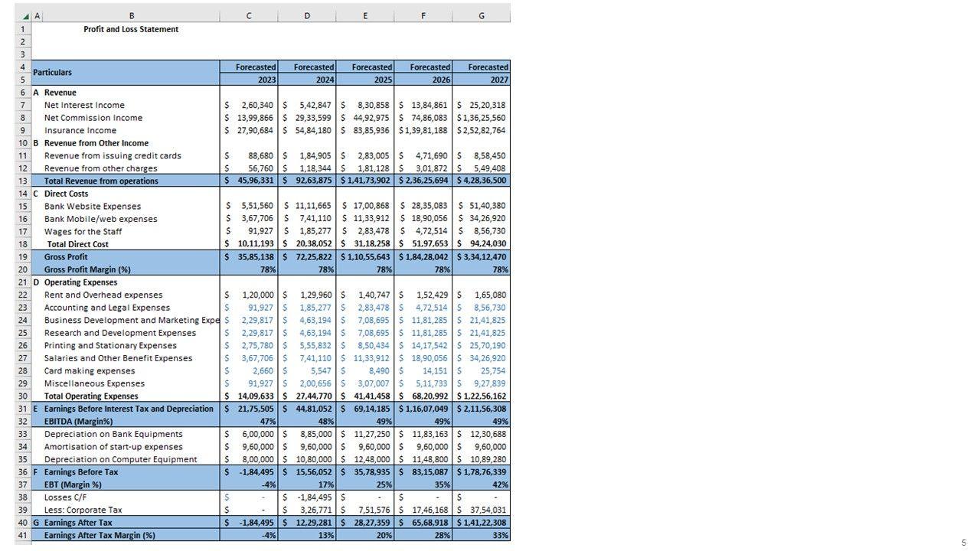980x551 pixels.
Task: Select Insurance Income value for 2024
Action: coord(307,130)
